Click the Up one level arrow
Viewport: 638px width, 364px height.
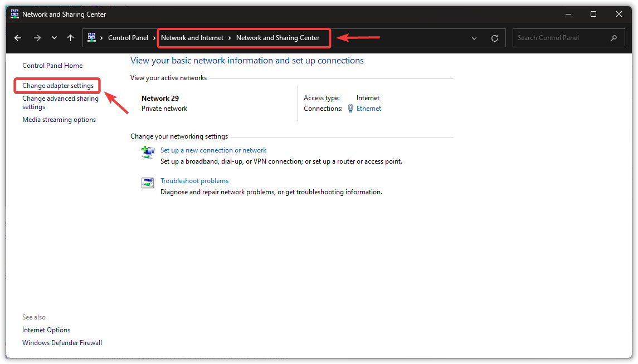pyautogui.click(x=70, y=38)
